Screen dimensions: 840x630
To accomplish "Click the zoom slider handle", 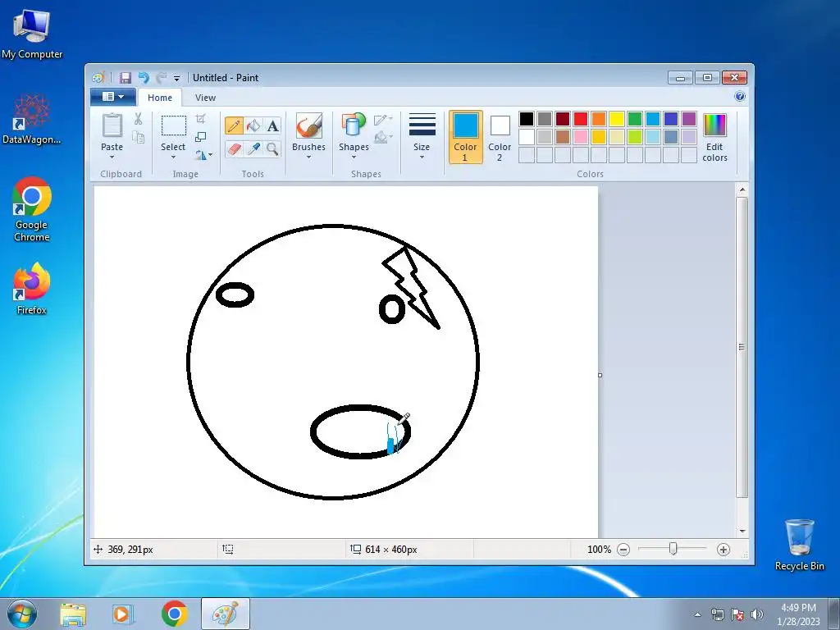I will pyautogui.click(x=673, y=549).
